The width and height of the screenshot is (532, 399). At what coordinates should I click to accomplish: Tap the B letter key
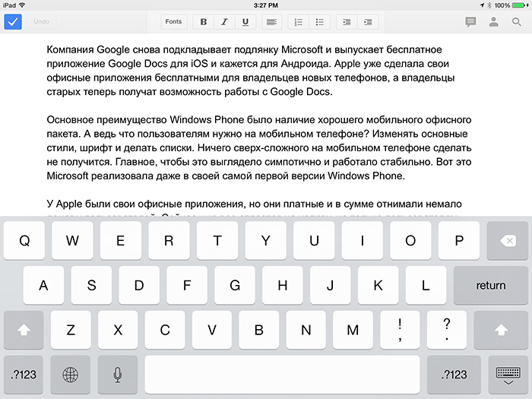coord(259,330)
